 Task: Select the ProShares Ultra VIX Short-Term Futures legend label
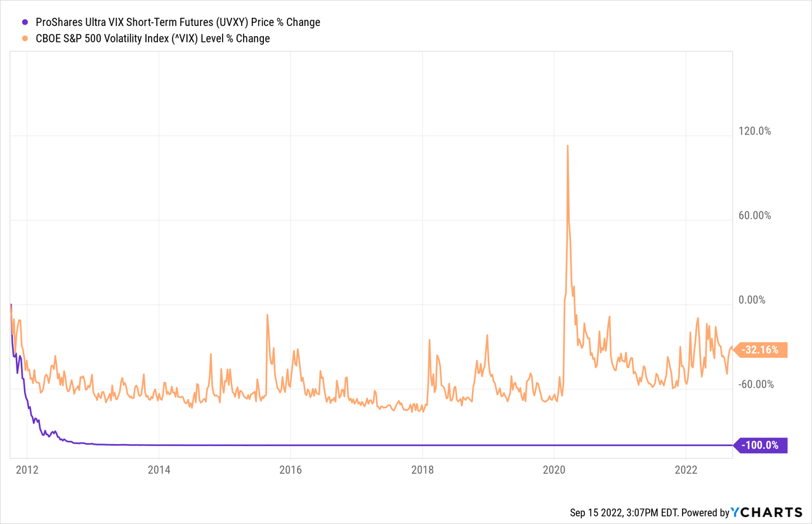178,22
